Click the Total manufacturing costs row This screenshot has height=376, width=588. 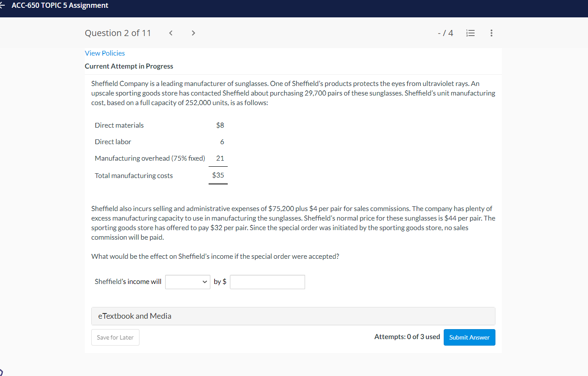coord(133,175)
